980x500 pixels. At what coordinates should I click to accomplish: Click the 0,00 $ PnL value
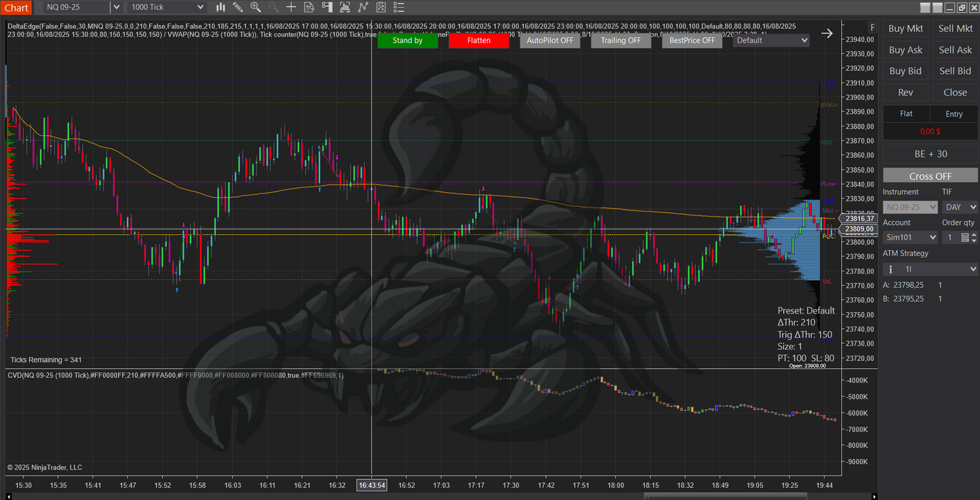click(930, 131)
